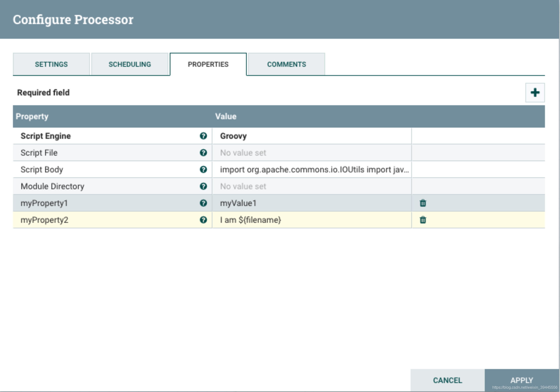
Task: Switch to the Settings tab
Action: tap(51, 64)
